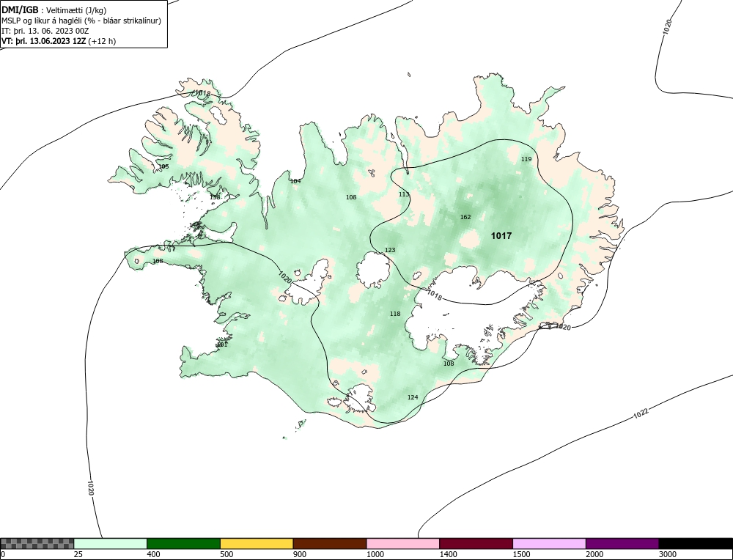Viewport: 733px width, 560px height.
Task: Click the pink 1000–1400 colorbar segment
Action: 403,544
